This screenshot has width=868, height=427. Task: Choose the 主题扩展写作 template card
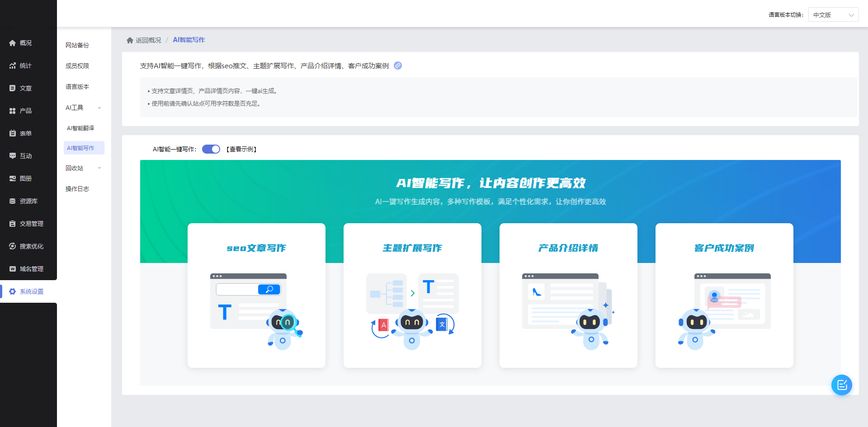click(x=412, y=295)
